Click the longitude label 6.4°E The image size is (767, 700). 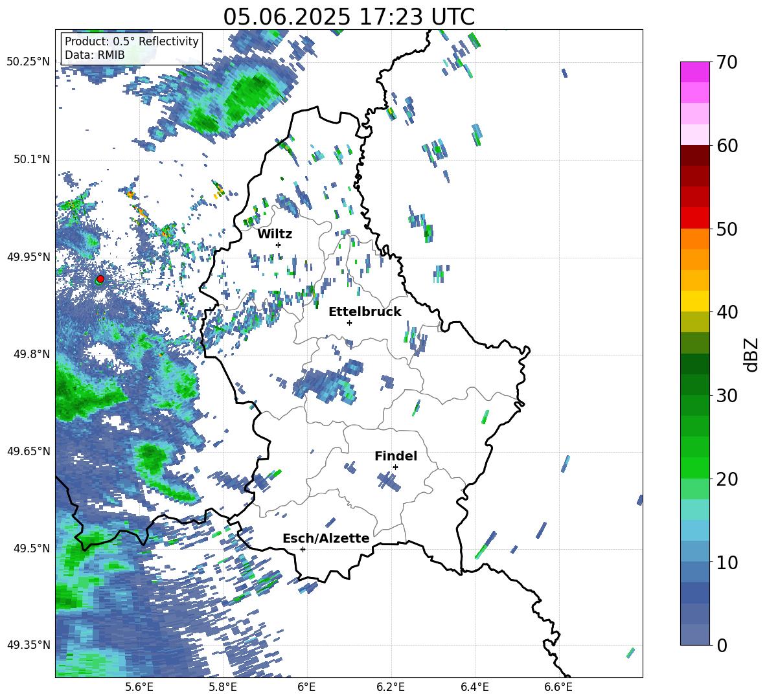[474, 687]
